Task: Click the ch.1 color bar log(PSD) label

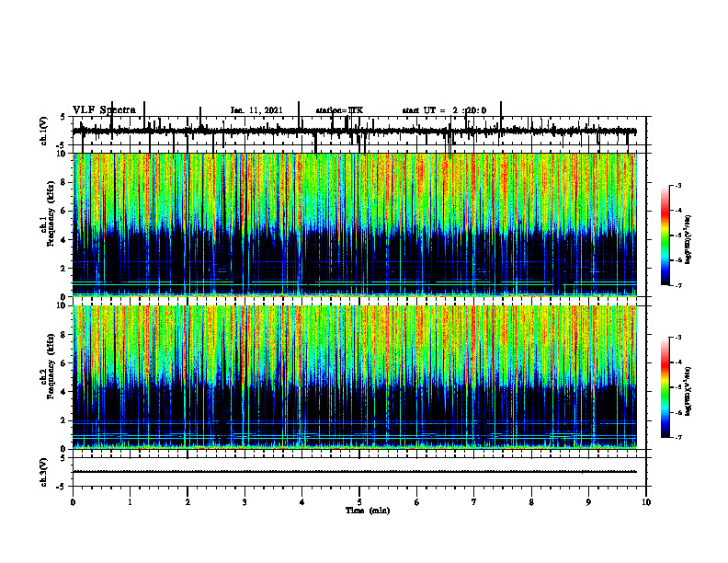Action: tap(688, 239)
